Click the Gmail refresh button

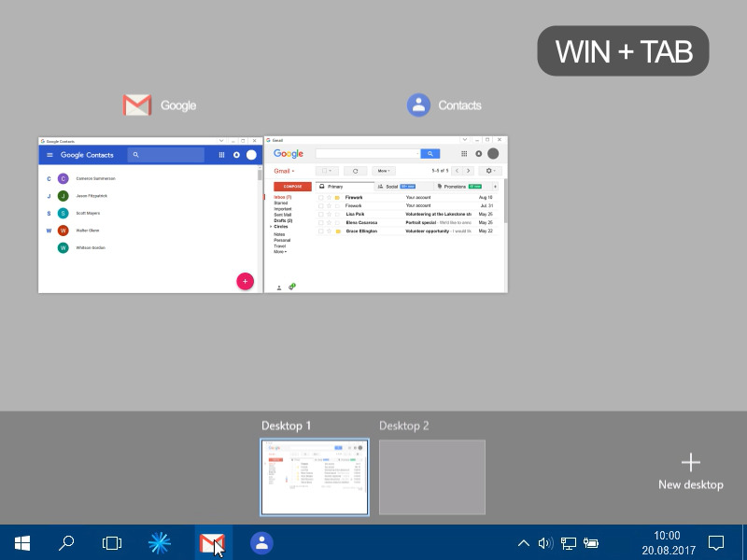(355, 171)
